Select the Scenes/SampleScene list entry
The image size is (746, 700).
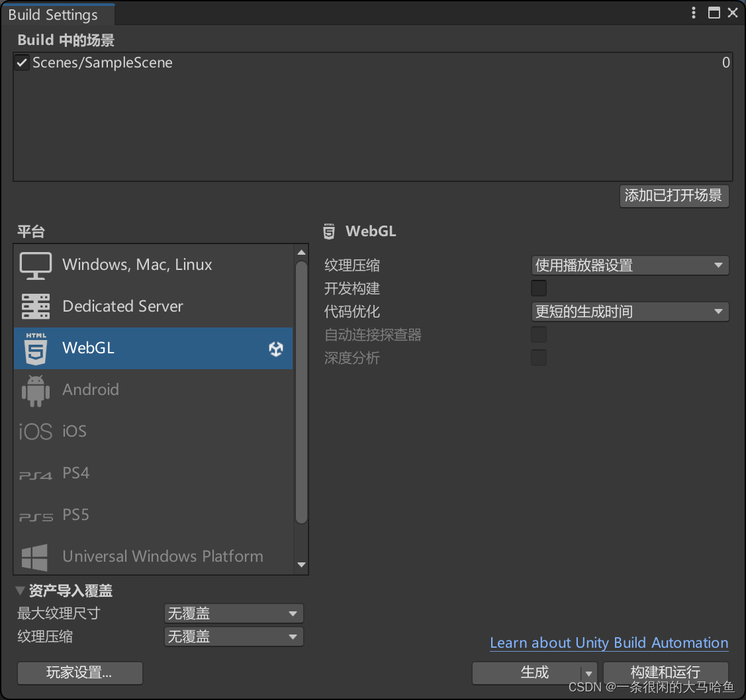pos(373,63)
